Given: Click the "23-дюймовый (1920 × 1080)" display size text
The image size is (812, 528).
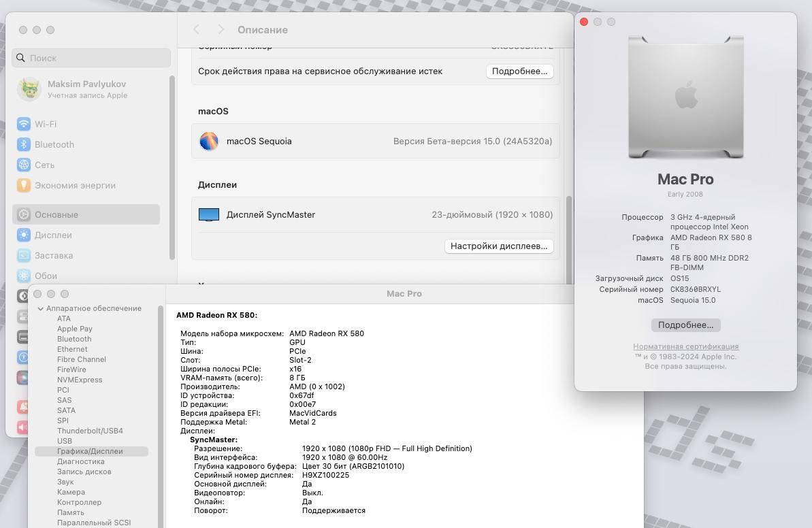Looking at the screenshot, I should (x=492, y=214).
